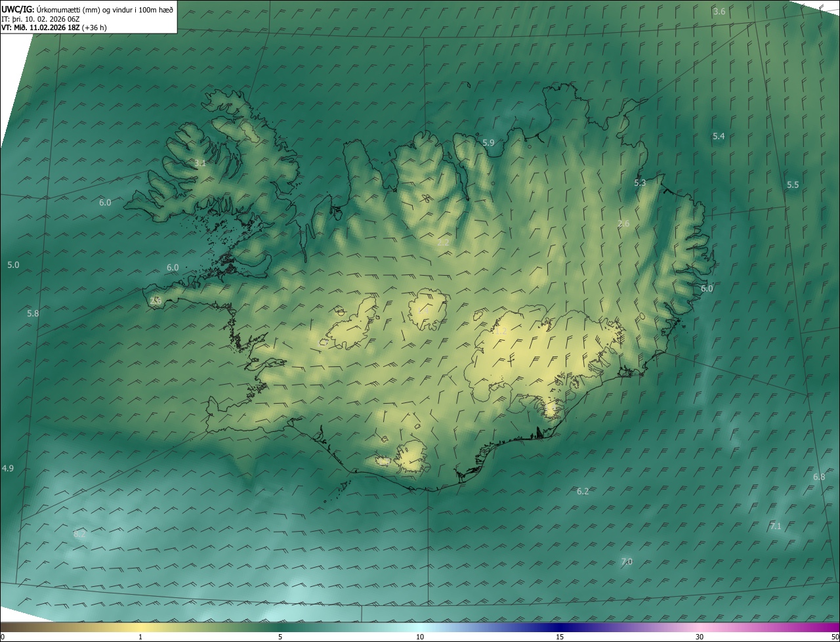Click the 50 tick on the color scale
This screenshot has width=840, height=642.
(x=835, y=637)
